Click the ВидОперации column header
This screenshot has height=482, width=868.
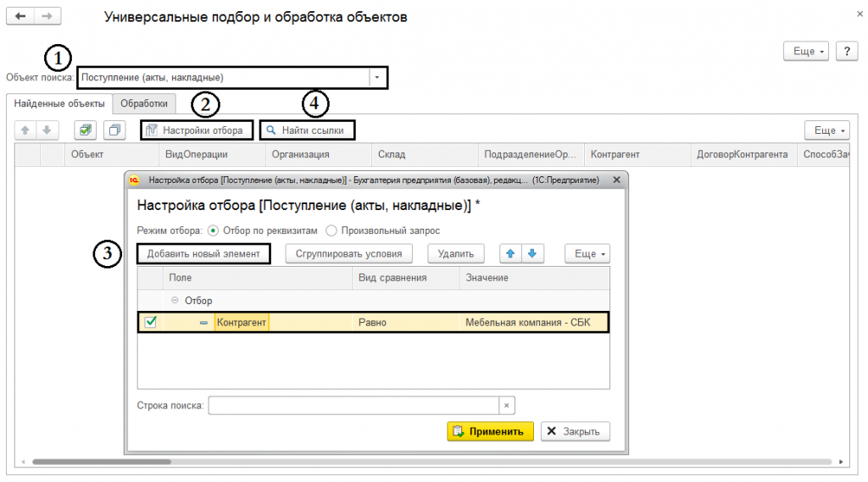click(x=213, y=154)
